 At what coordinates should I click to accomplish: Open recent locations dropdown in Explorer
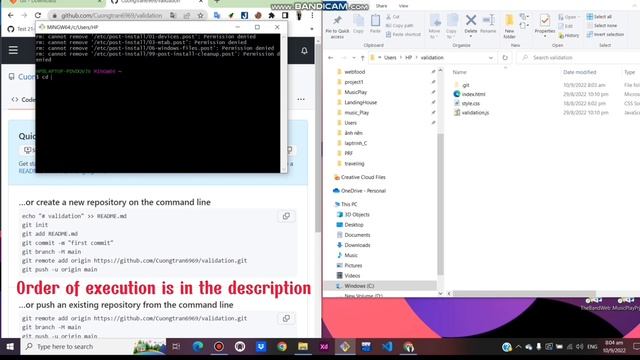pyautogui.click(x=353, y=58)
